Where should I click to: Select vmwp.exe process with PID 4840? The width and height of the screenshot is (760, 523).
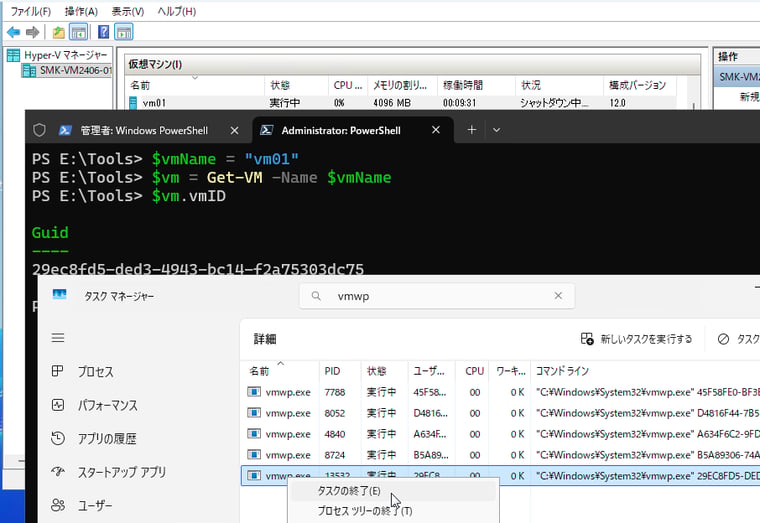point(501,434)
